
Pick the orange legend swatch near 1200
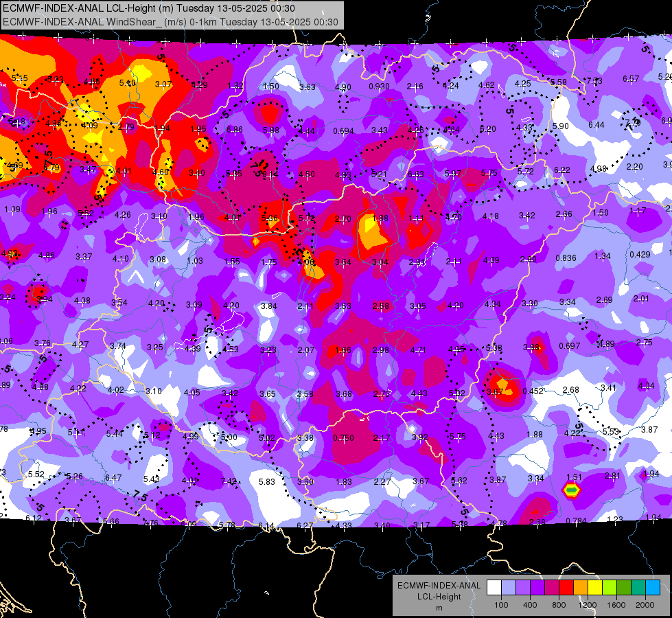click(581, 588)
